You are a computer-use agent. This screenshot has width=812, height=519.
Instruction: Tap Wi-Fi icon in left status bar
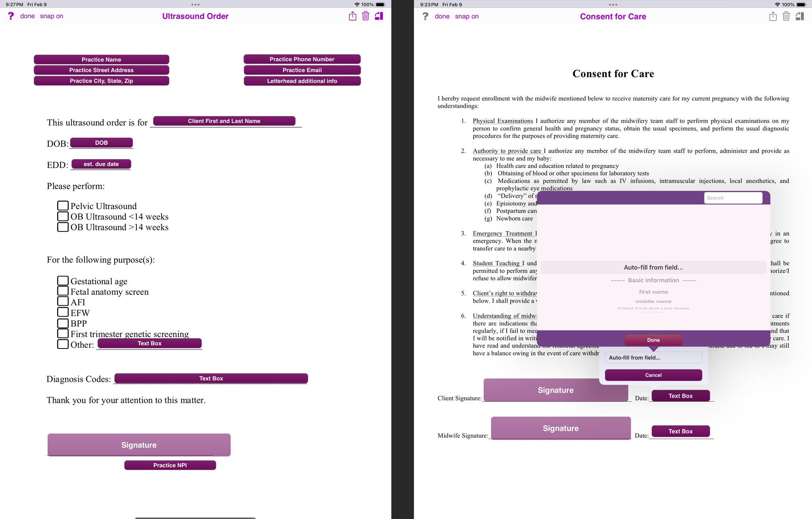point(357,5)
